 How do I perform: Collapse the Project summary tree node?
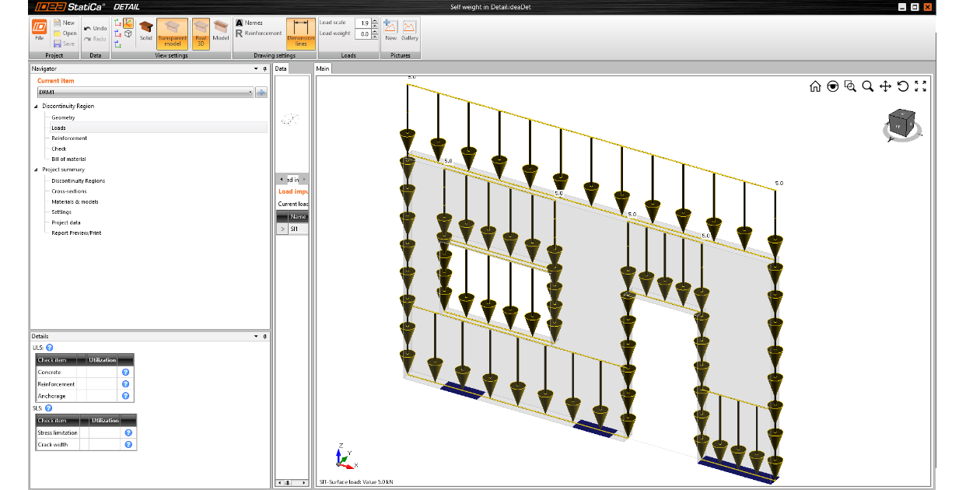pyautogui.click(x=36, y=170)
